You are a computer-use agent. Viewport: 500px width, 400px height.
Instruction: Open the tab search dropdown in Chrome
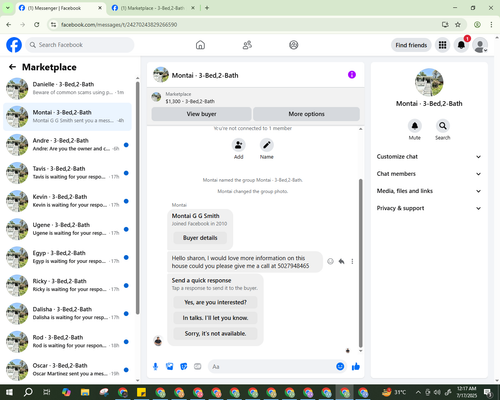coord(7,8)
